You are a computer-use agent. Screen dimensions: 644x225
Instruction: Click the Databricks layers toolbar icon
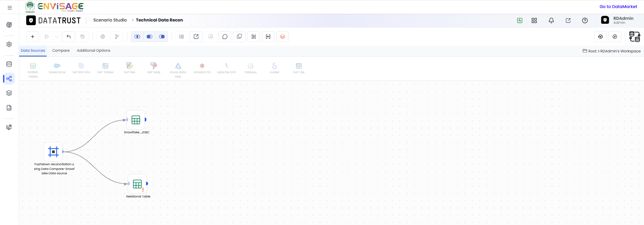[x=283, y=37]
